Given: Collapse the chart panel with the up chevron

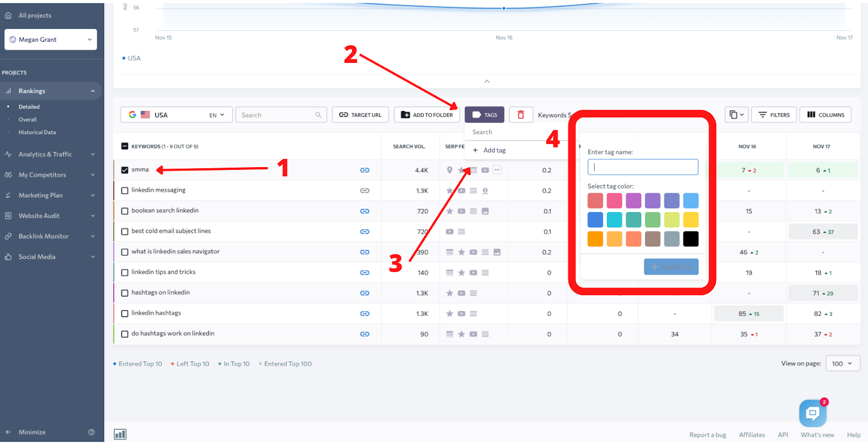Looking at the screenshot, I should pos(487,81).
